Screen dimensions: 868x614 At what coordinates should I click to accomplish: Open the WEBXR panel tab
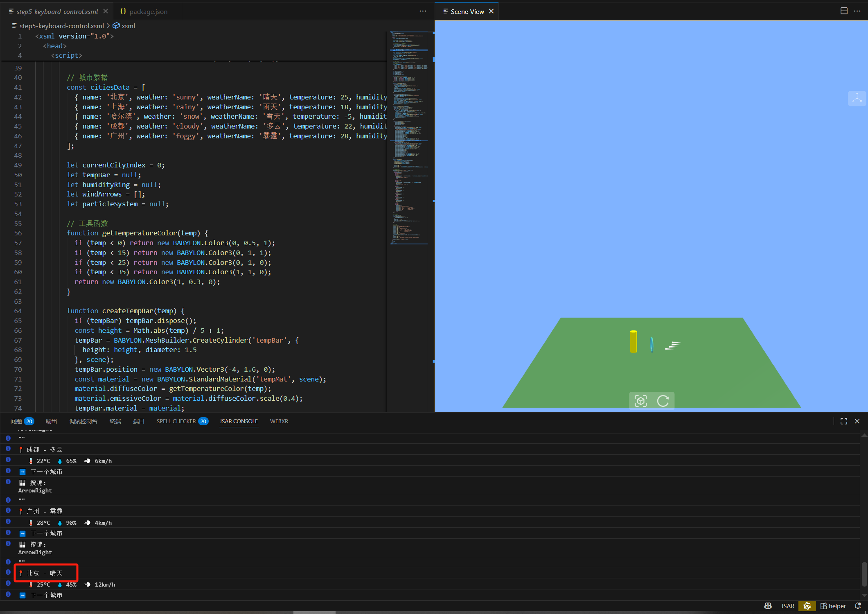tap(279, 421)
